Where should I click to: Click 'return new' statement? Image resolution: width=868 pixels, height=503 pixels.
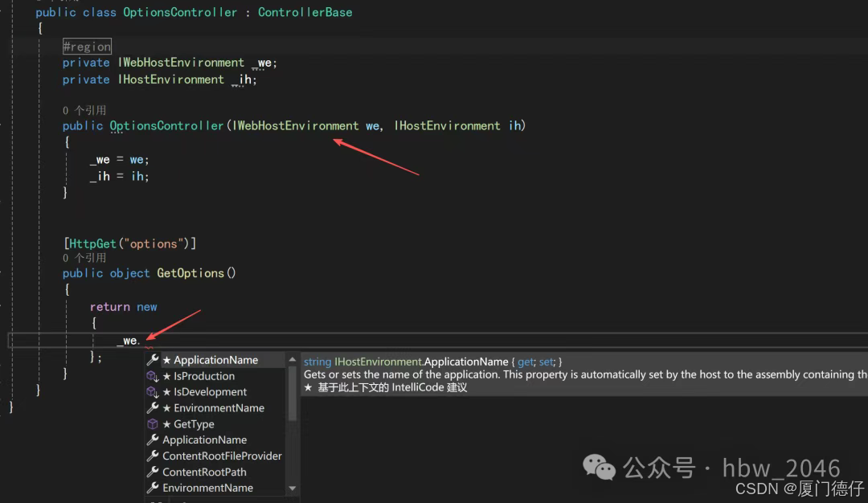pyautogui.click(x=124, y=307)
